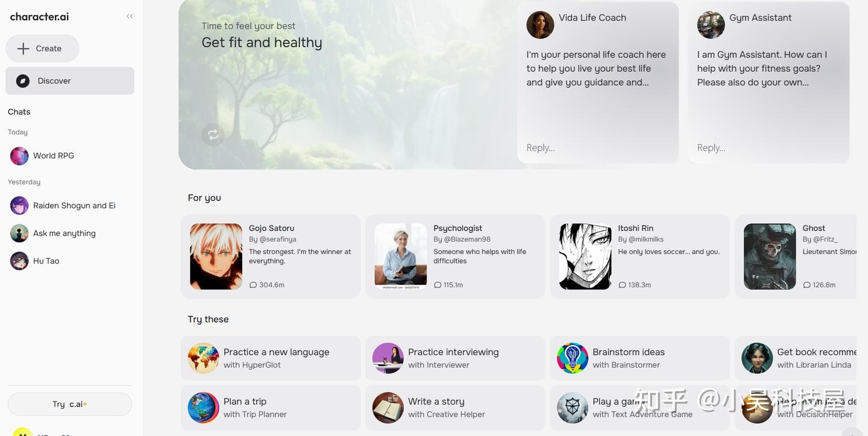Visit the creator link "By @milkmilks"
Image resolution: width=868 pixels, height=436 pixels.
click(641, 239)
